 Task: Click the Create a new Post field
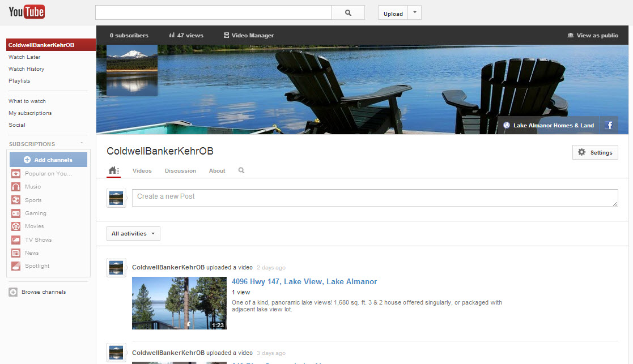click(x=375, y=198)
